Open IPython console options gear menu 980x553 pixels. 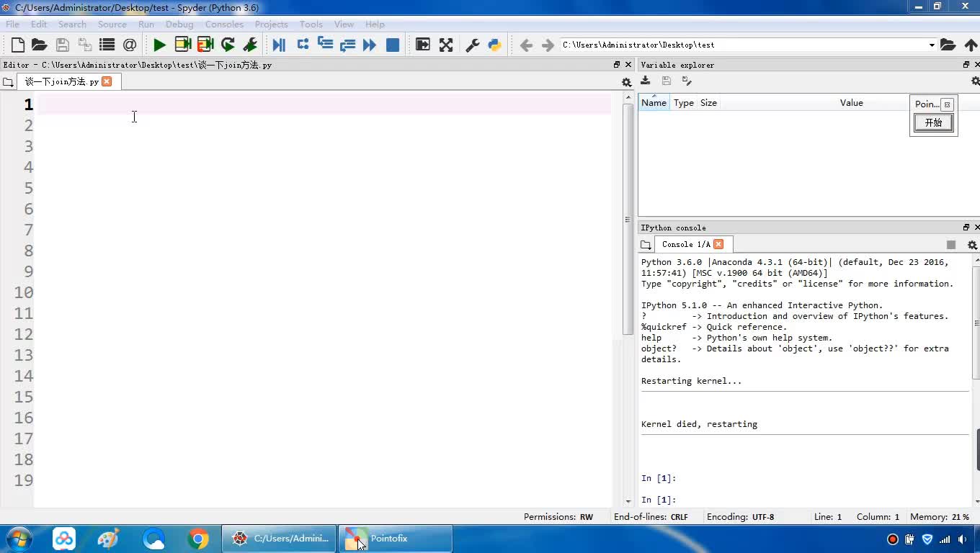pyautogui.click(x=972, y=245)
